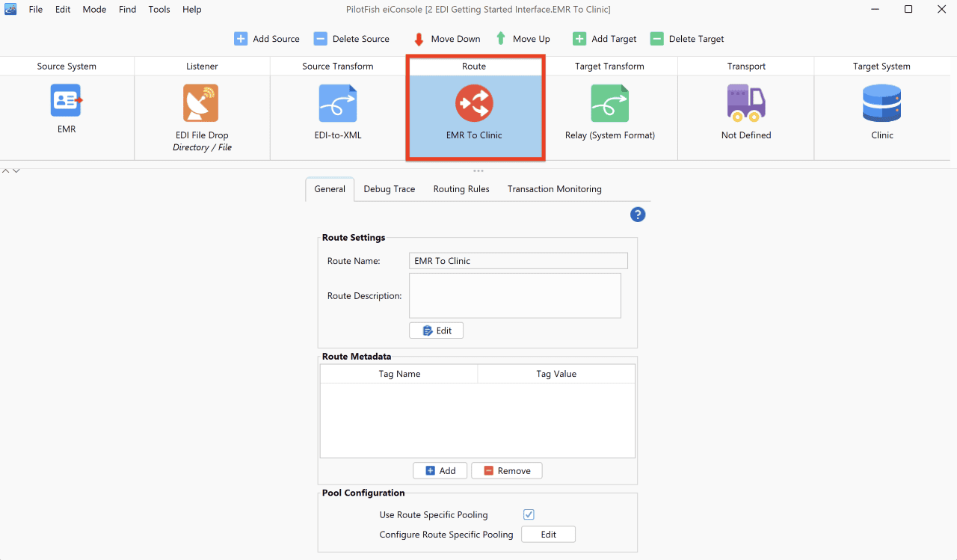
Task: Open help via the blue question mark
Action: click(638, 215)
